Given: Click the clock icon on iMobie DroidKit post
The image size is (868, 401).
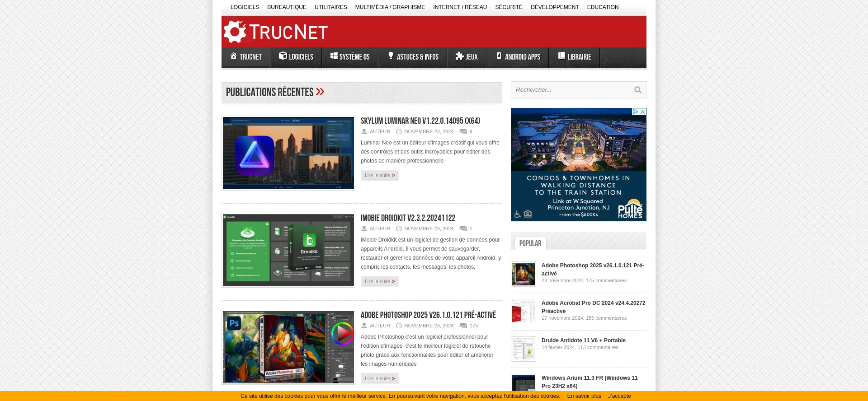Looking at the screenshot, I should coord(399,228).
